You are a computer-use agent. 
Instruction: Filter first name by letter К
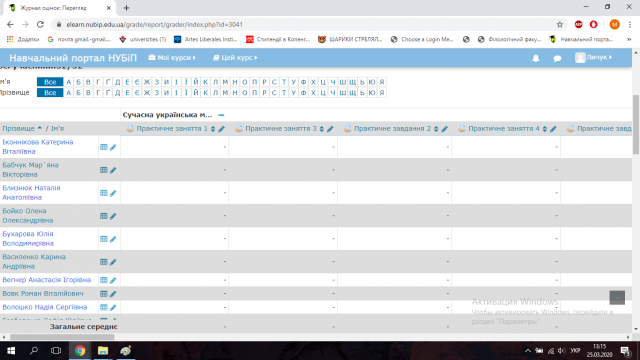206,82
